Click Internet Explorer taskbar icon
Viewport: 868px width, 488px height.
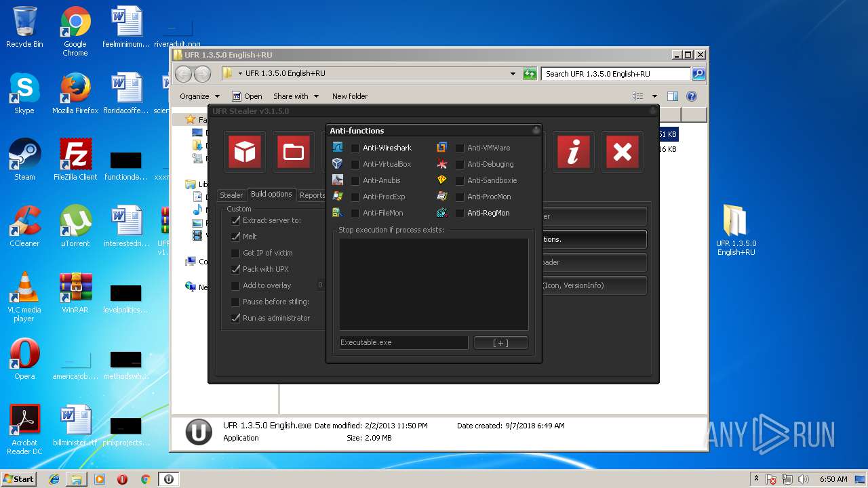click(54, 479)
